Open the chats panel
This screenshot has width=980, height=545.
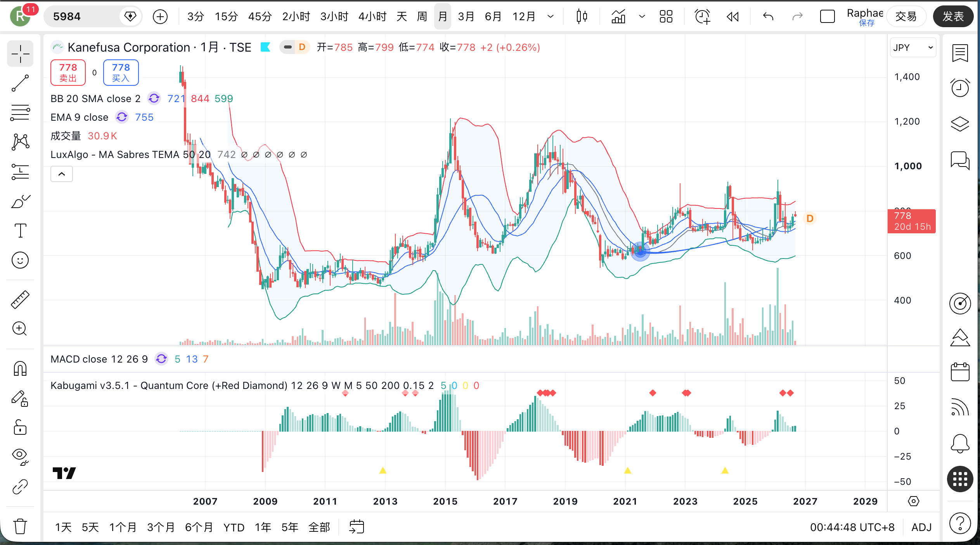point(960,160)
